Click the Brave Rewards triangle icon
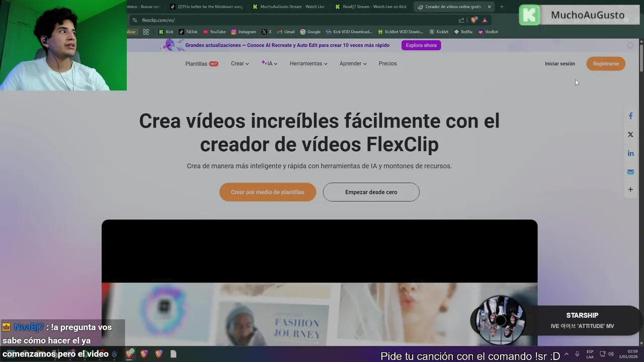Viewport: 644px width, 362px height. coord(485,20)
